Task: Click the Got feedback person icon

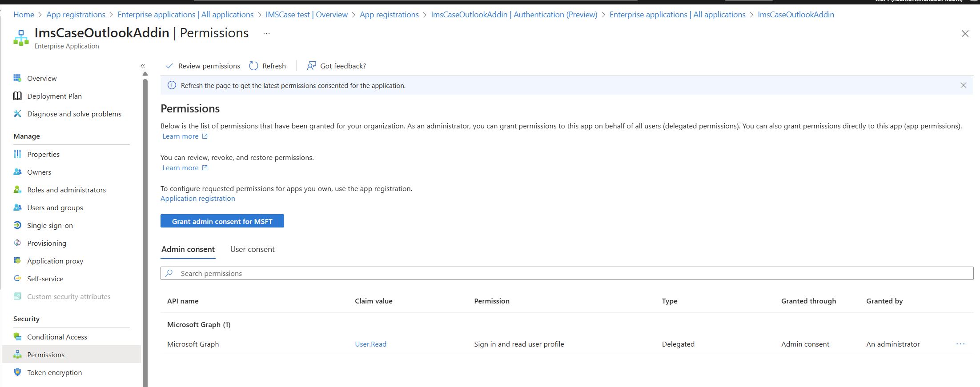Action: point(311,66)
